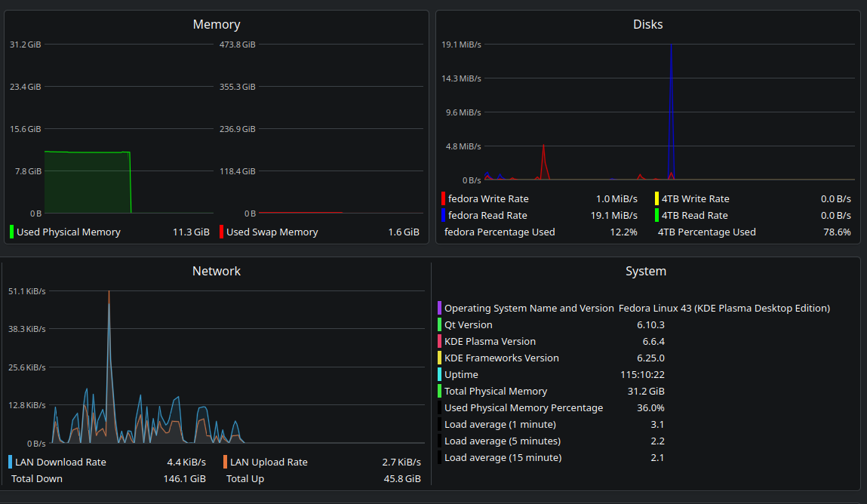The height and width of the screenshot is (504, 867).
Task: Click the 'Total Down' label
Action: 37,478
